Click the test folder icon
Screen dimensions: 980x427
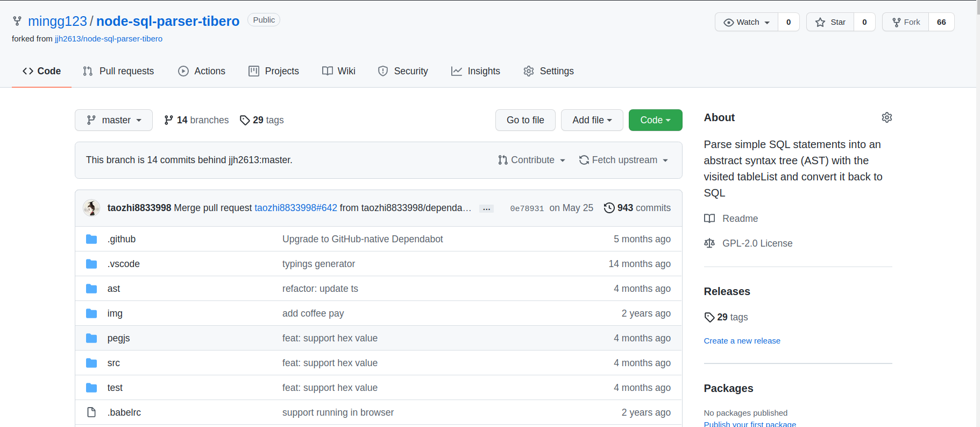pos(91,388)
